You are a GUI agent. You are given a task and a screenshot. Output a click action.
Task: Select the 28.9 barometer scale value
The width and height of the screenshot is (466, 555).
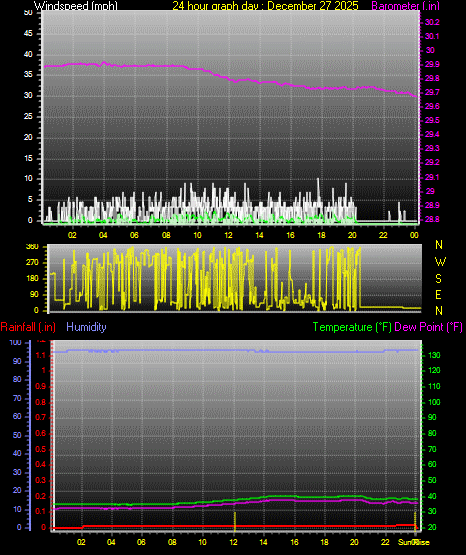tap(432, 205)
